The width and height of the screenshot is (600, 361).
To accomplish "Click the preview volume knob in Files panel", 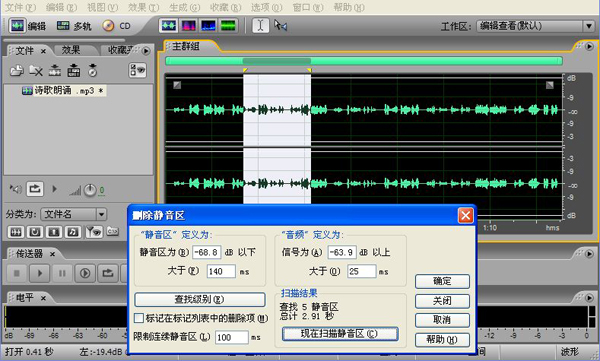I will [90, 190].
